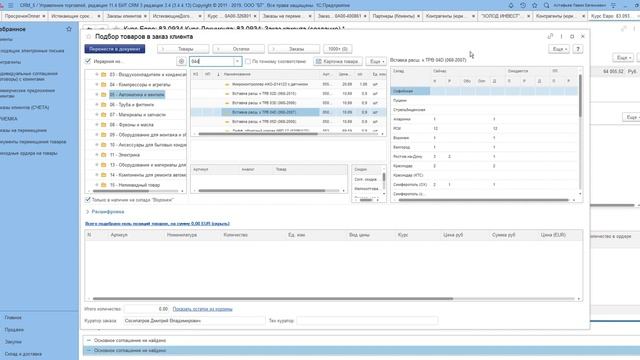Click the help question mark button
This screenshot has width=640, height=360.
point(578,49)
